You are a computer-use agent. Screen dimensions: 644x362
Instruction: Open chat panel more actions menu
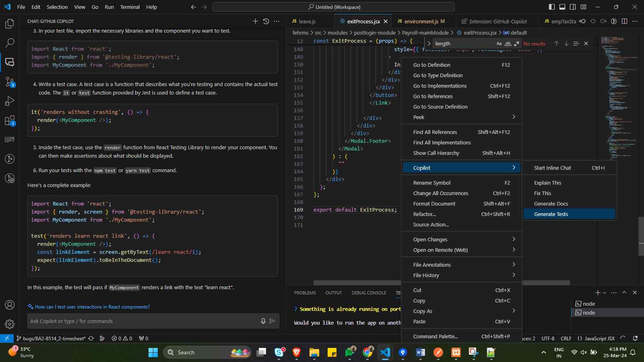[x=277, y=21]
